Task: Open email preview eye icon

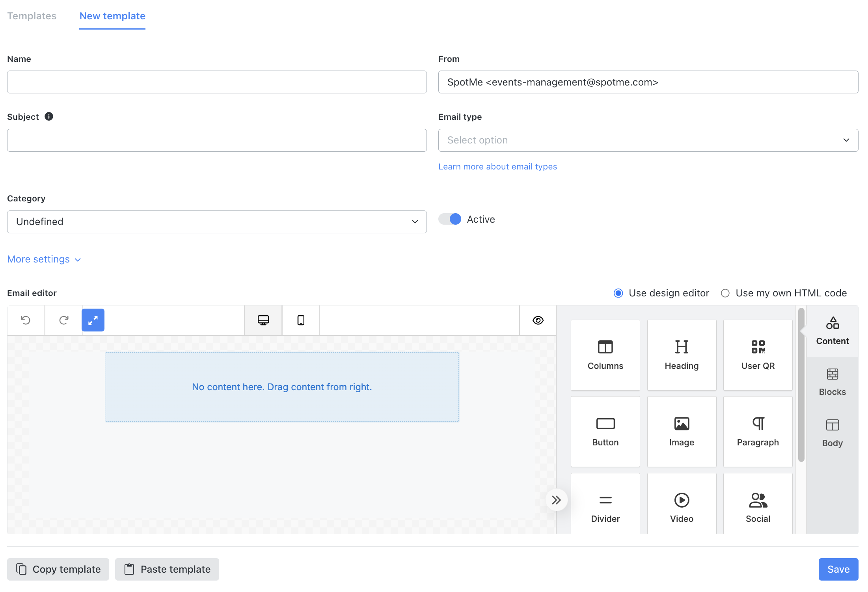Action: coord(538,320)
